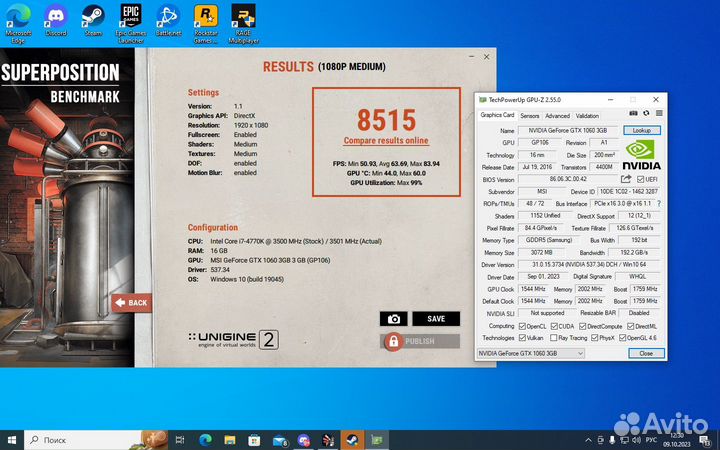Switch keyboard language via РУС indicator
This screenshot has height=450, width=720.
(x=651, y=440)
